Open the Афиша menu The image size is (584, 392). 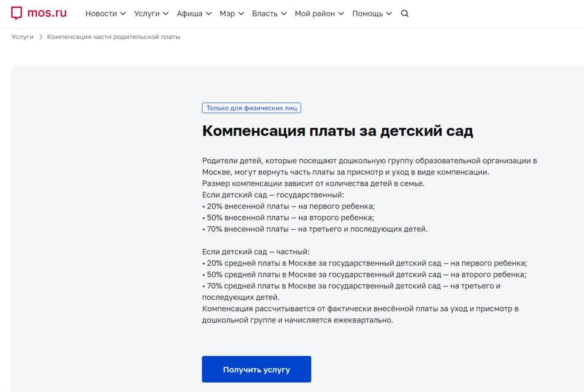(194, 13)
